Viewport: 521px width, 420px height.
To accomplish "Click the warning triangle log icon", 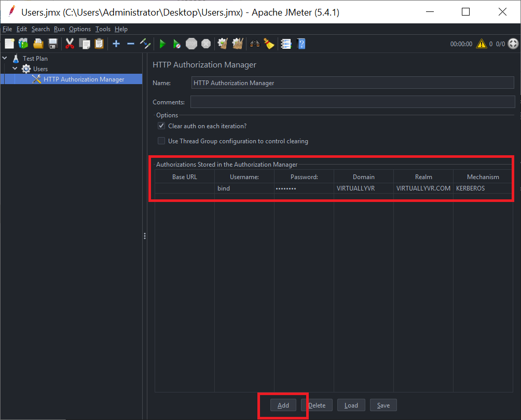I will tap(482, 44).
